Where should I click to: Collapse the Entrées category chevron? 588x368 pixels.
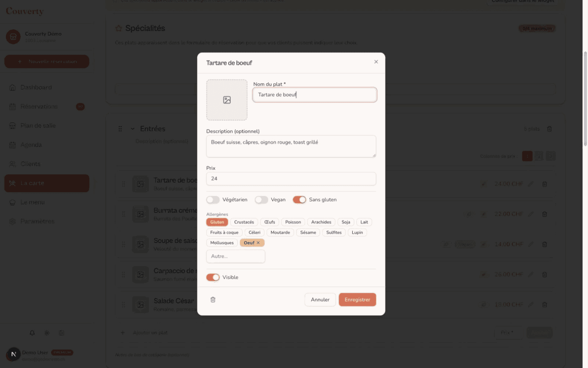133,129
